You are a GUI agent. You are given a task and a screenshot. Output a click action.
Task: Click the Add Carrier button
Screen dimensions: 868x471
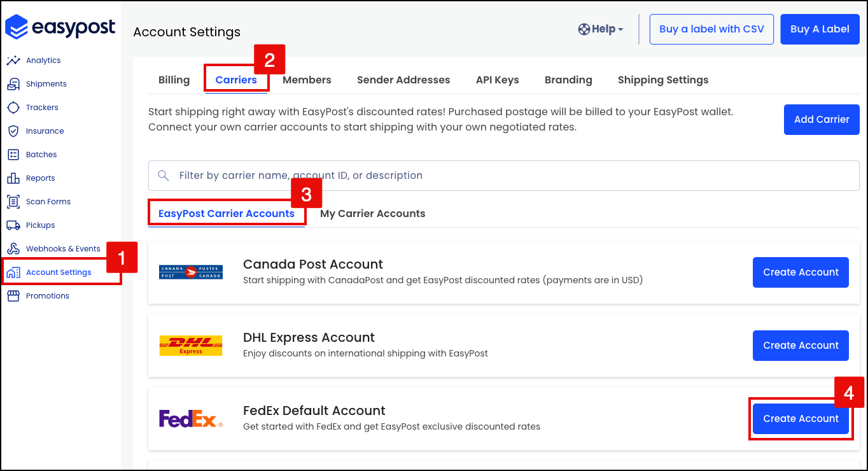[x=822, y=120]
